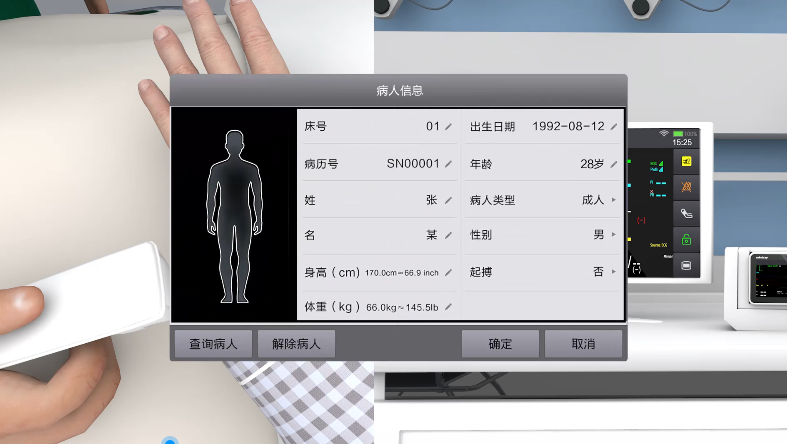Click the 年龄 value 28岁
Viewport: 787px width, 444px height.
click(592, 164)
